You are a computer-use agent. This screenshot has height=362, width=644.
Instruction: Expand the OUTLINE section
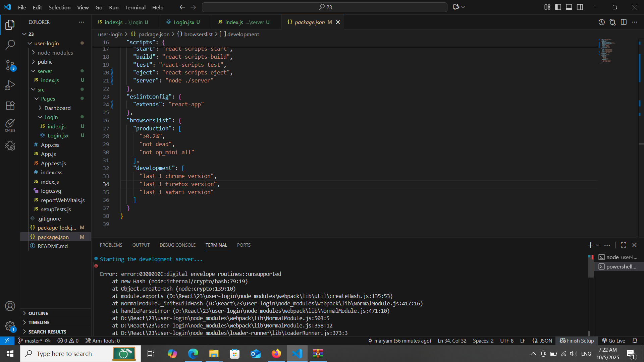click(x=38, y=313)
